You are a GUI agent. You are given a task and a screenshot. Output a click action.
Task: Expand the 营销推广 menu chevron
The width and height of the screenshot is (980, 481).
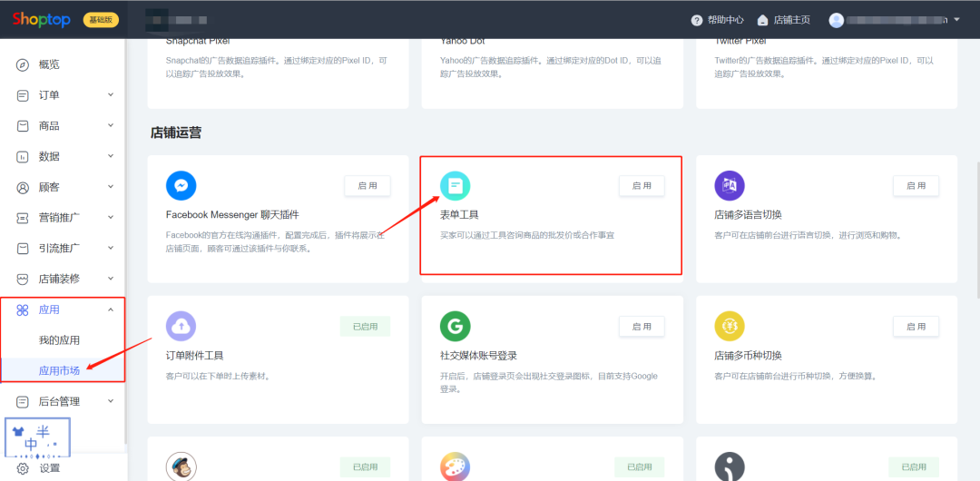point(111,218)
